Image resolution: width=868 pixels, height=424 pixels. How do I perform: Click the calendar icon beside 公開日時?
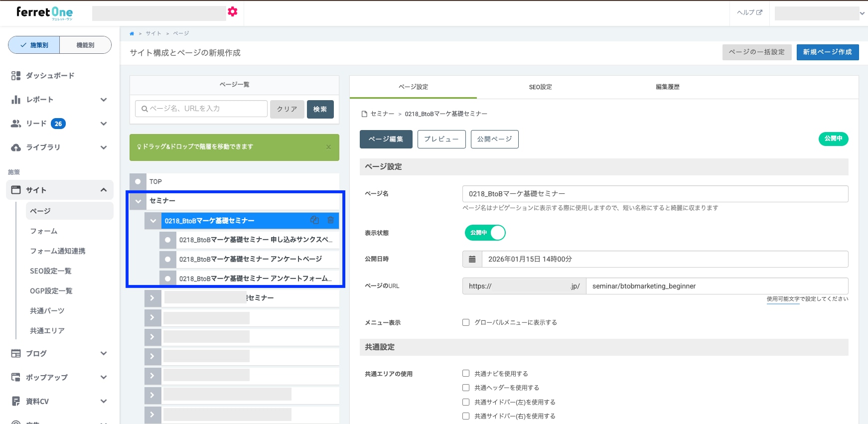pyautogui.click(x=472, y=259)
